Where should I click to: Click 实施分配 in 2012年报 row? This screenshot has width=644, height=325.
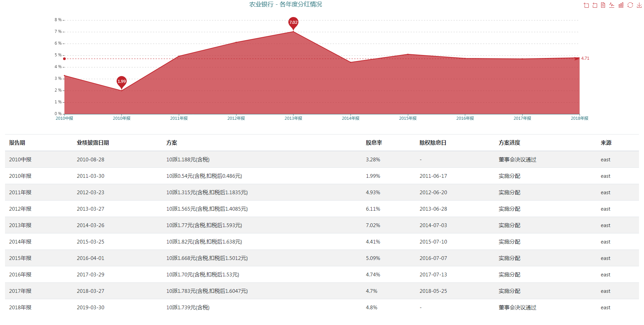509,209
